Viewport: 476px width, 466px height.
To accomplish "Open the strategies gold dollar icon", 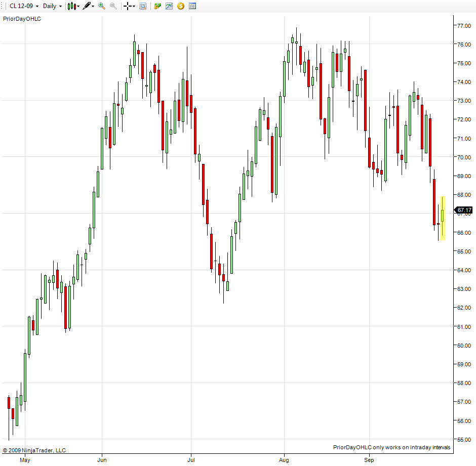I will point(181,6).
